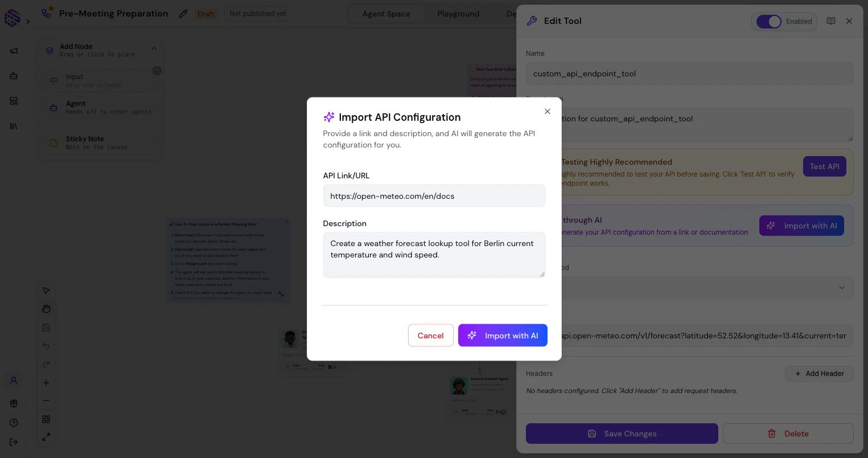Image resolution: width=868 pixels, height=458 pixels.
Task: Click the logout icon
Action: coord(14,442)
